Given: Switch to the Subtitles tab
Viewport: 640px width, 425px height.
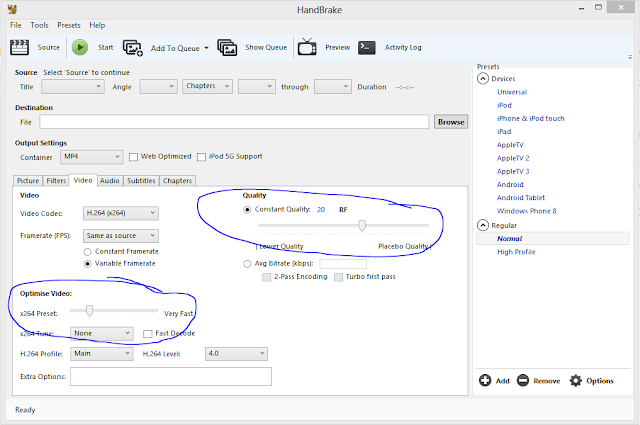Looking at the screenshot, I should click(141, 181).
